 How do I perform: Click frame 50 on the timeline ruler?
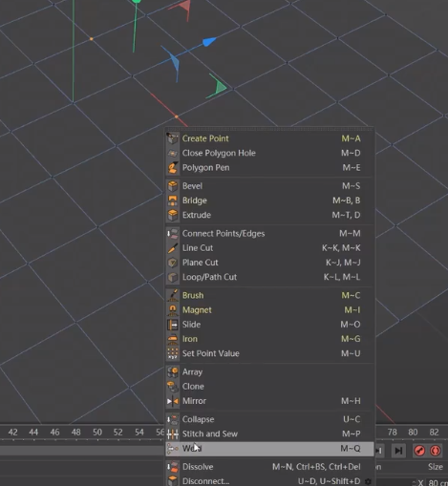[x=97, y=433]
